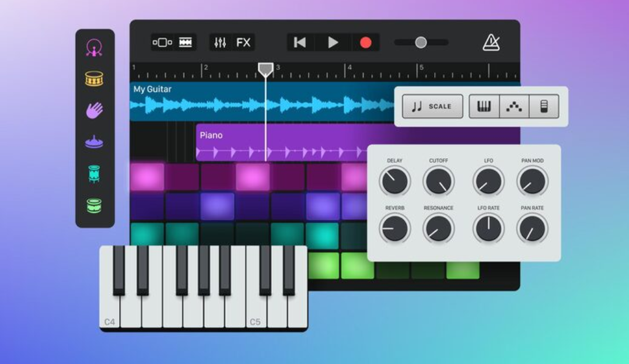Click the master volume slider knob
629x364 pixels.
(x=421, y=43)
